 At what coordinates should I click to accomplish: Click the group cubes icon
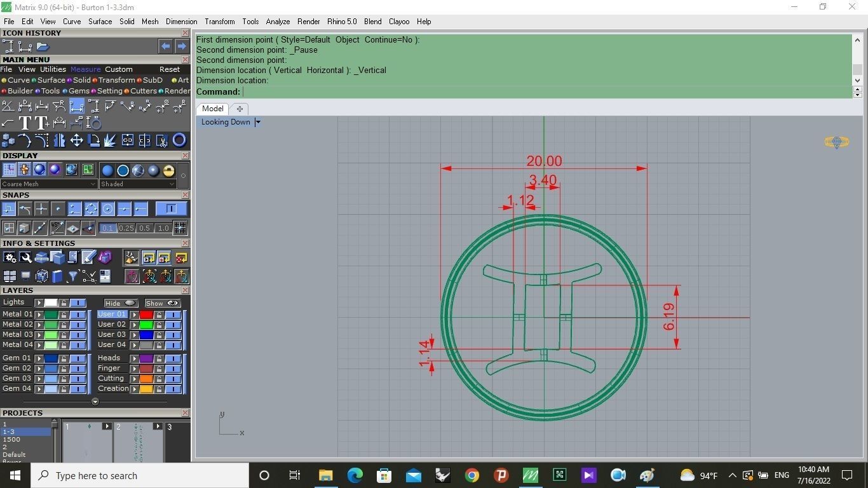(x=8, y=140)
